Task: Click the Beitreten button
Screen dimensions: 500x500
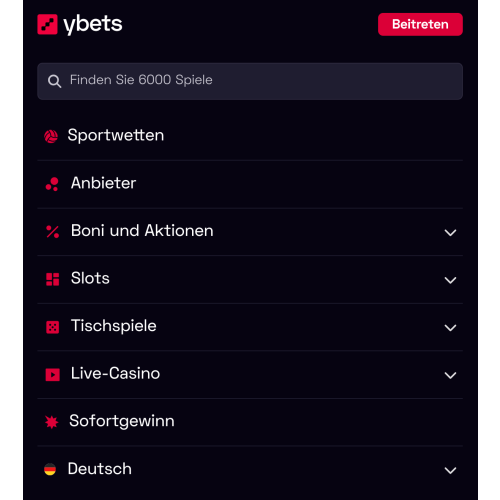Action: [420, 24]
